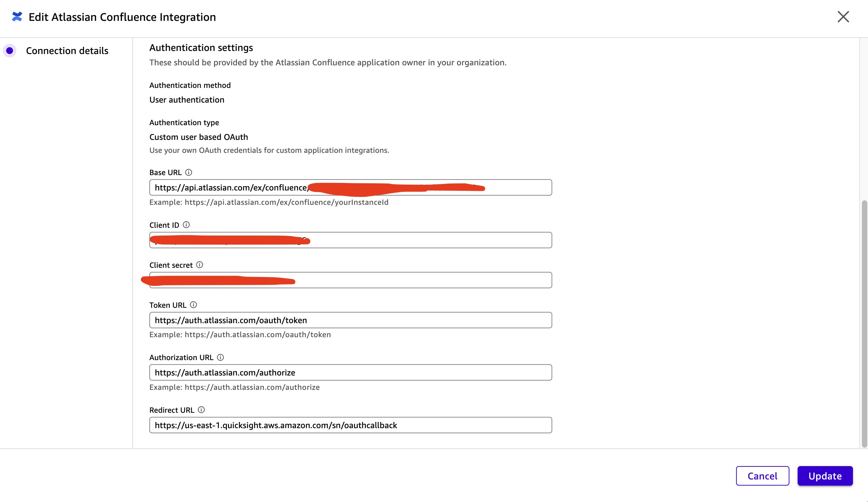Open the Connection details section
The height and width of the screenshot is (502, 868).
(67, 51)
